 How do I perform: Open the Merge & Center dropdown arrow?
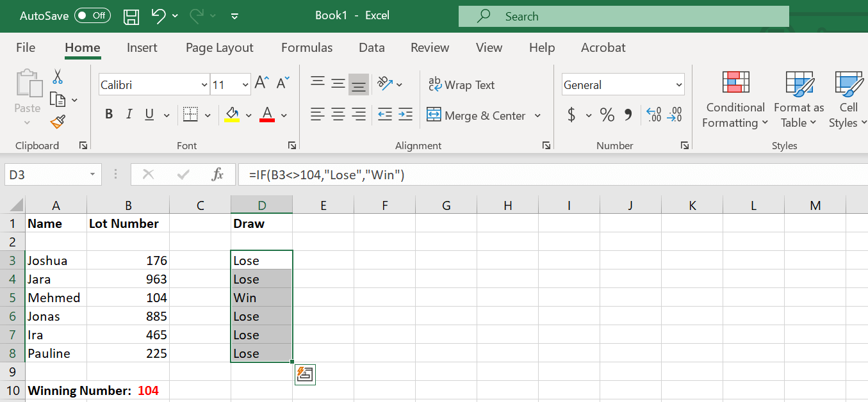coord(537,115)
